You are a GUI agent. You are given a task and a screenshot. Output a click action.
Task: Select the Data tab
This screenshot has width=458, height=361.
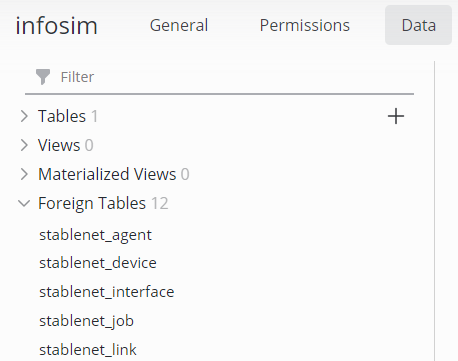pos(418,25)
